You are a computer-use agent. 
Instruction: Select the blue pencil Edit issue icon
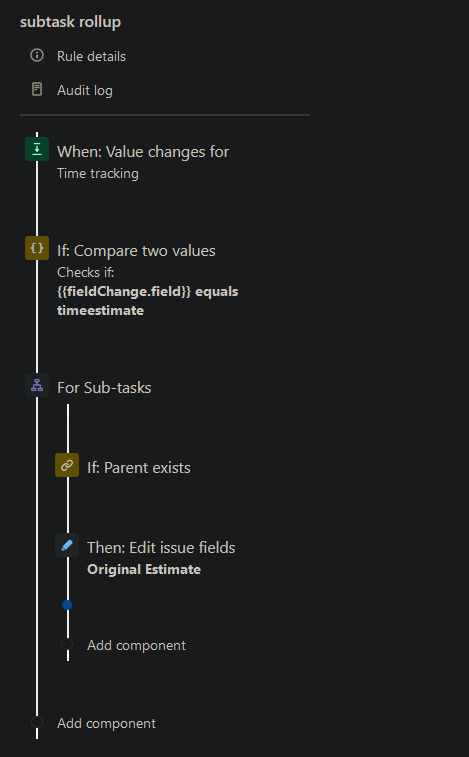click(x=67, y=545)
